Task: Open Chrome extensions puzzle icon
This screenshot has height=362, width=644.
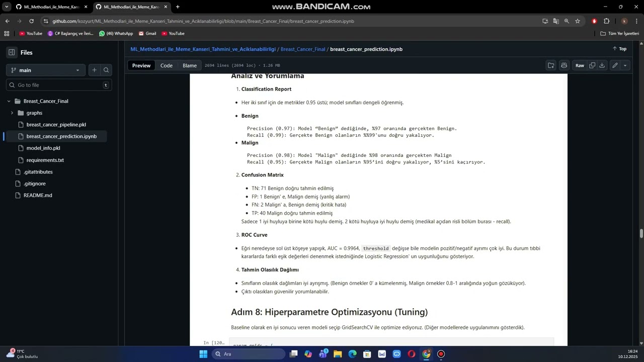Action: [606, 21]
